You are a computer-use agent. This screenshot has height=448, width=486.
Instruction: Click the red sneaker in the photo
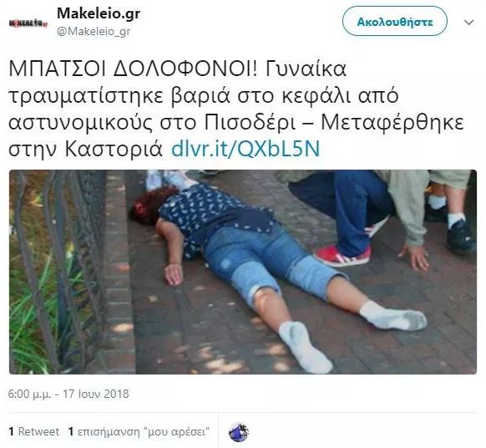tap(343, 255)
